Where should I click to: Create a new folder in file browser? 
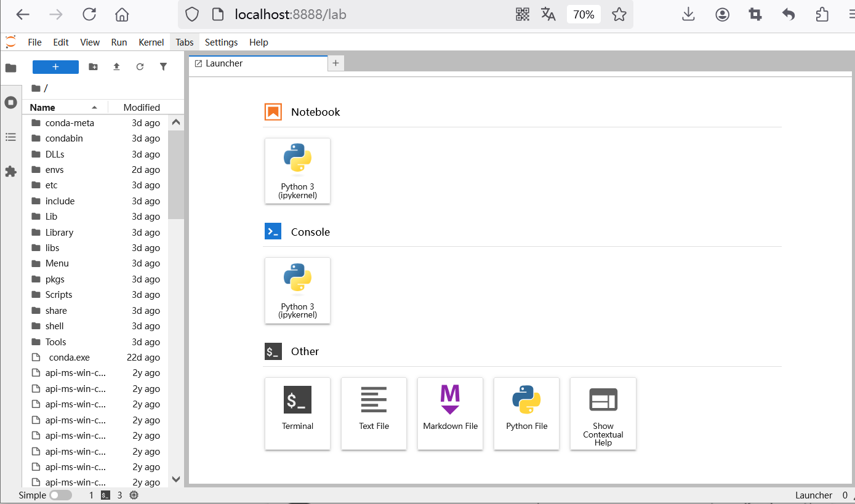(x=93, y=67)
